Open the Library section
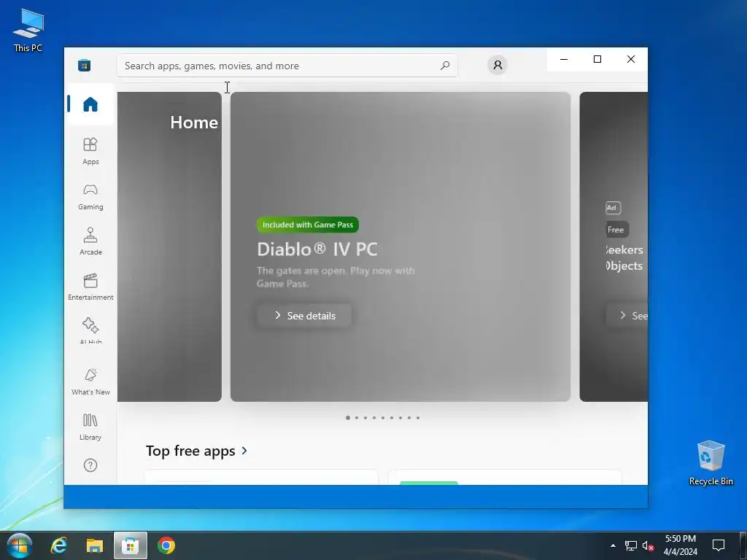747x560 pixels. click(x=90, y=427)
